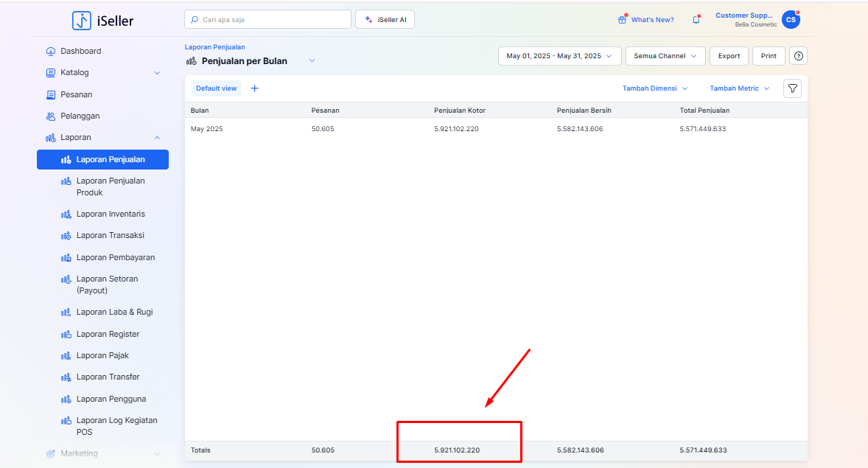Viewport: 868px width, 468px height.
Task: Collapse the Laporan menu section
Action: click(157, 138)
